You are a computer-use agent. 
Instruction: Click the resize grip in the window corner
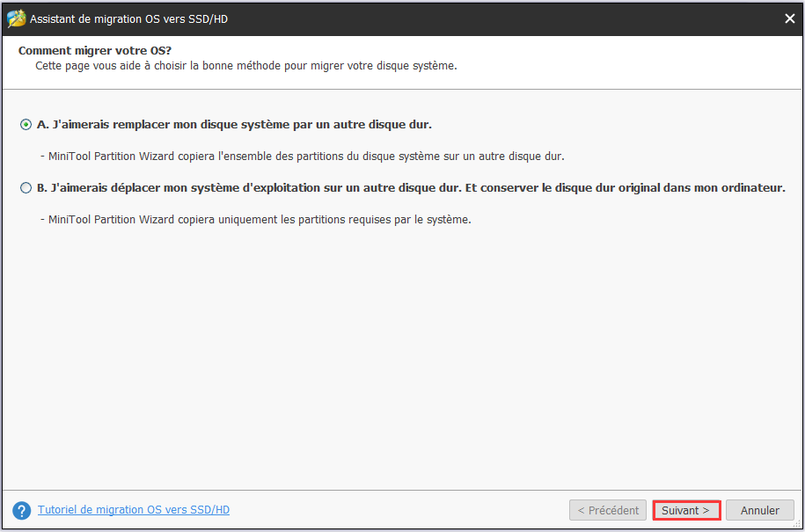[x=797, y=524]
